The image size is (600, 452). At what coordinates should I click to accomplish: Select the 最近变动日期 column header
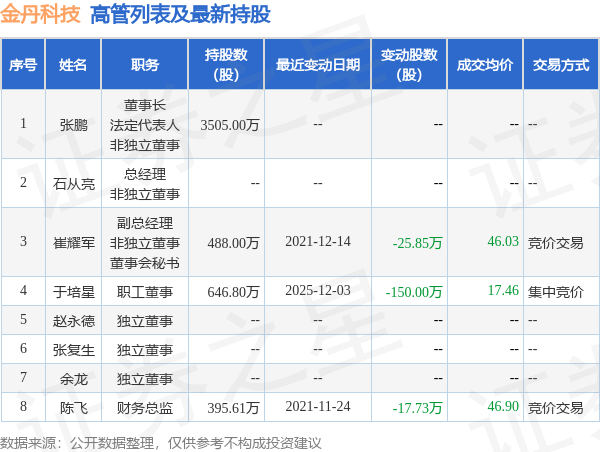coord(318,64)
